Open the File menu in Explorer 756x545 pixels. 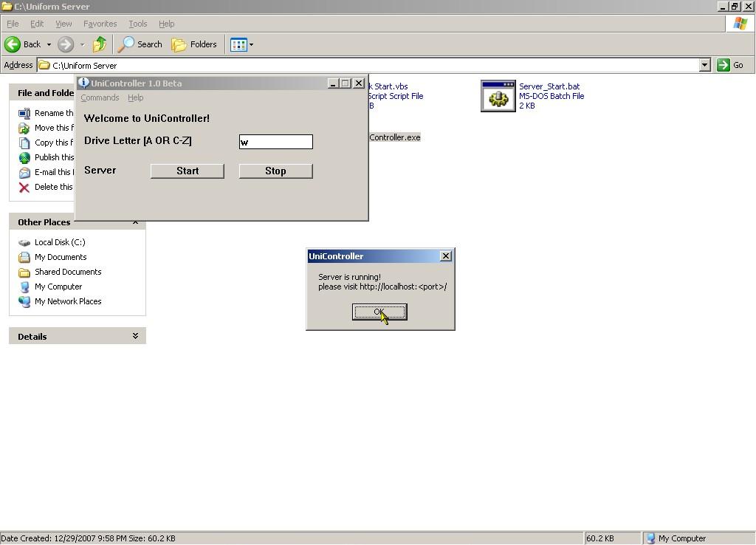pyautogui.click(x=13, y=24)
